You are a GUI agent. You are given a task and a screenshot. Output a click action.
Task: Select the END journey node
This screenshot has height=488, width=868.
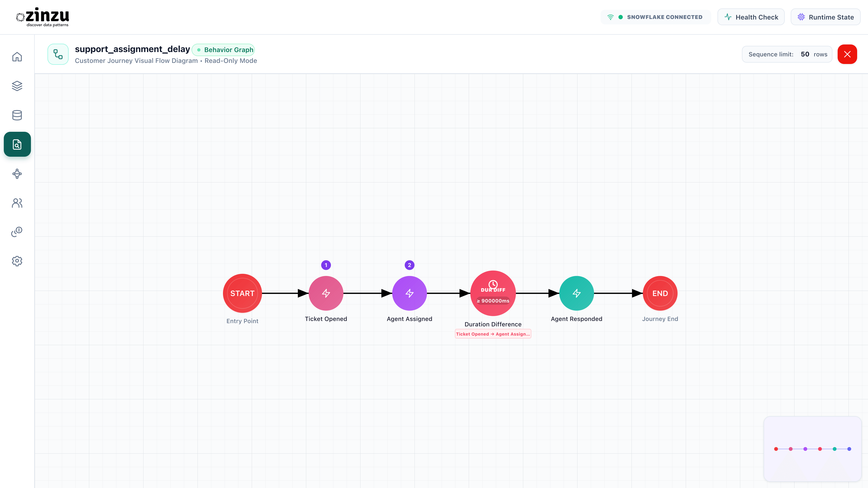pos(660,293)
